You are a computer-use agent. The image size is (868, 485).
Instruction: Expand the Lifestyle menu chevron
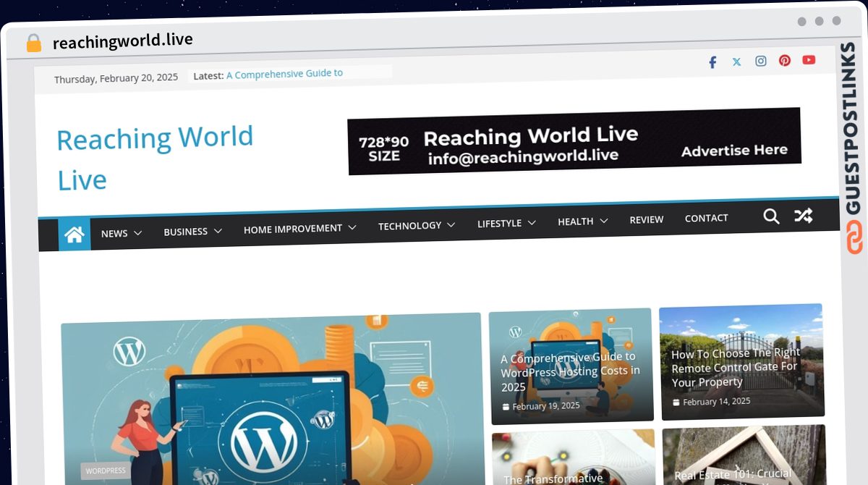point(532,222)
